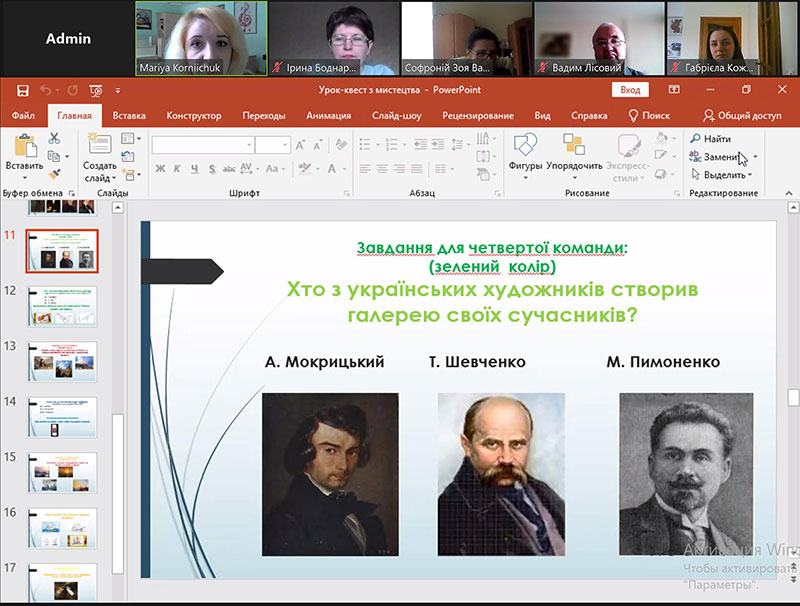The image size is (800, 606).
Task: Click the Вход sign-in button
Action: [x=630, y=90]
